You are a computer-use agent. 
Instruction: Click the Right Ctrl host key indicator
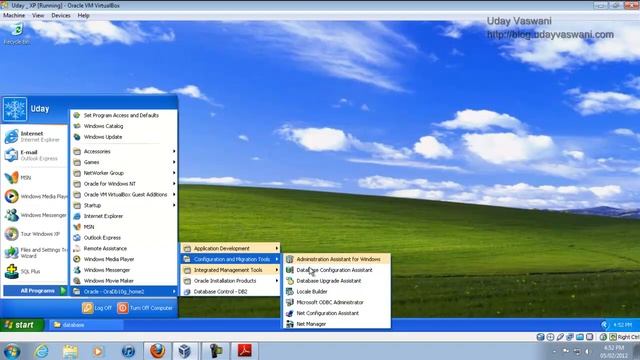tap(628, 337)
